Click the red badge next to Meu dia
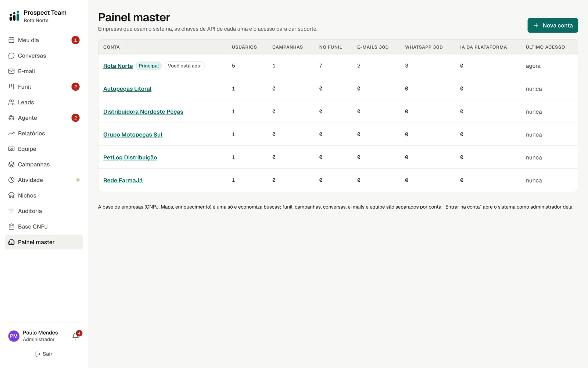 coord(75,40)
